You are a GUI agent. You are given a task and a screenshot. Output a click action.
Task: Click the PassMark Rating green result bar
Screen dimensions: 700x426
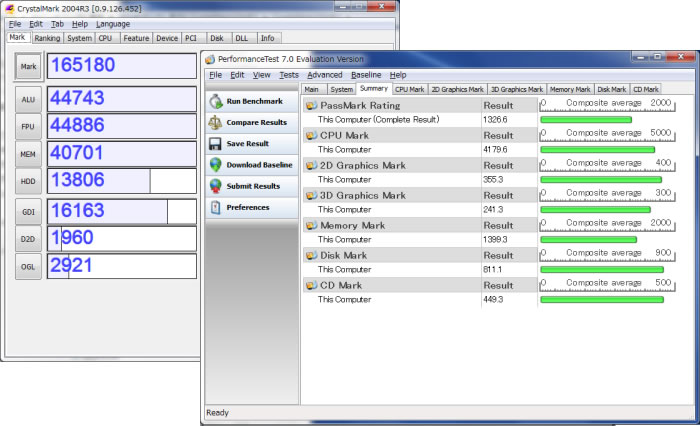tap(586, 120)
